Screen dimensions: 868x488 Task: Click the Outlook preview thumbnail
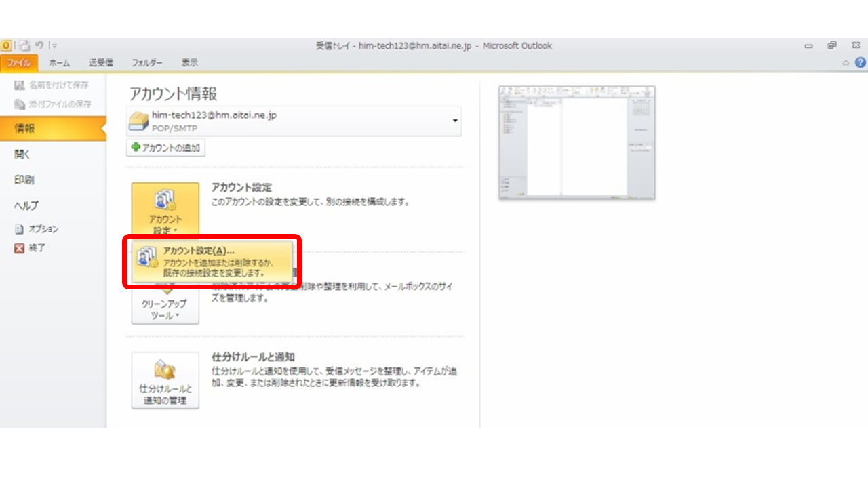click(576, 142)
